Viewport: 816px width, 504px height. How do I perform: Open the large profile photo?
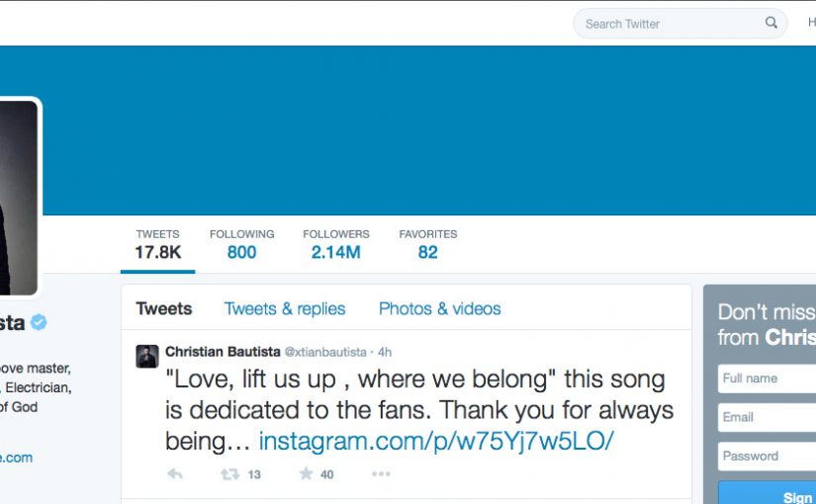(18, 198)
